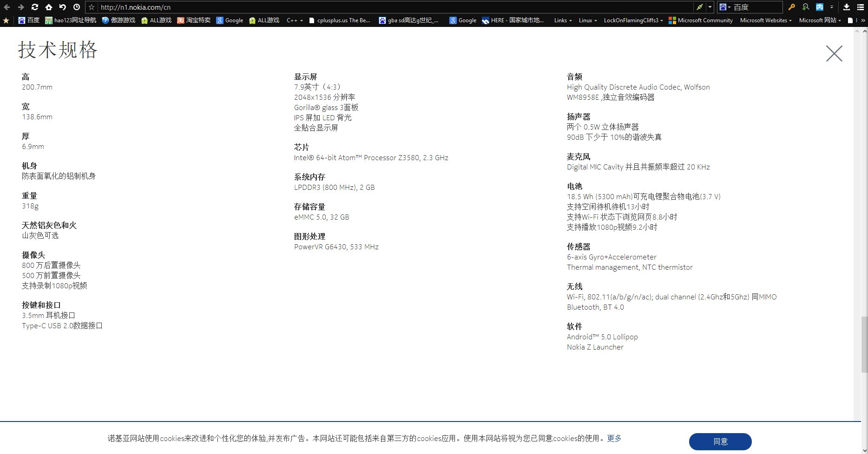Image resolution: width=868 pixels, height=454 pixels.
Task: Open the downloads manager icon
Action: (x=847, y=7)
